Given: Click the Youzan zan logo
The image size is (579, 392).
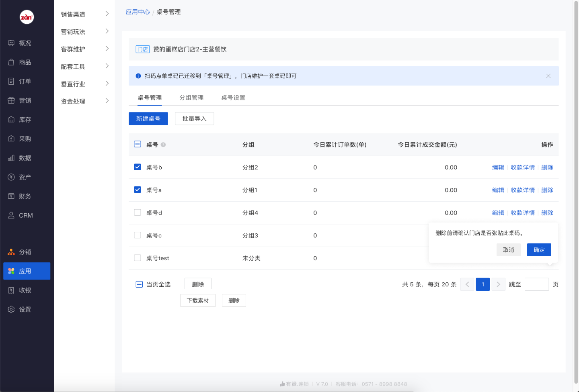Looking at the screenshot, I should click(27, 17).
